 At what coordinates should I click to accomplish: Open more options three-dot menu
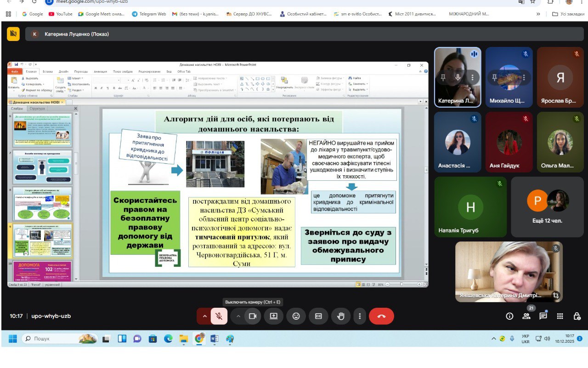tap(360, 316)
